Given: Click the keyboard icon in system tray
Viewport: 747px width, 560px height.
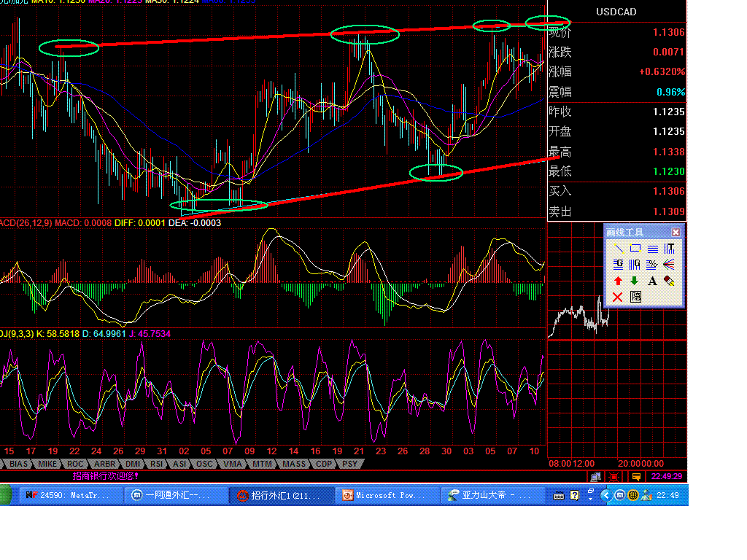Looking at the screenshot, I should [558, 496].
